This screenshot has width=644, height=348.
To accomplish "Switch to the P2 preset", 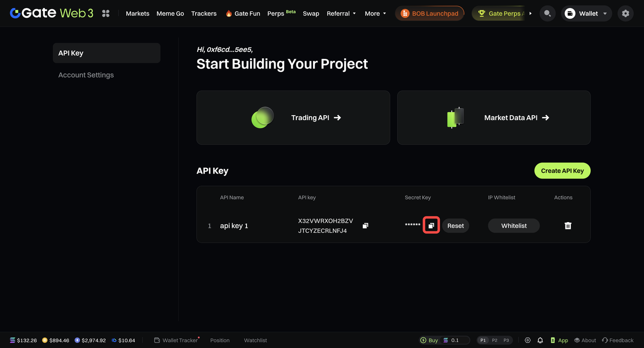I will [x=495, y=340].
